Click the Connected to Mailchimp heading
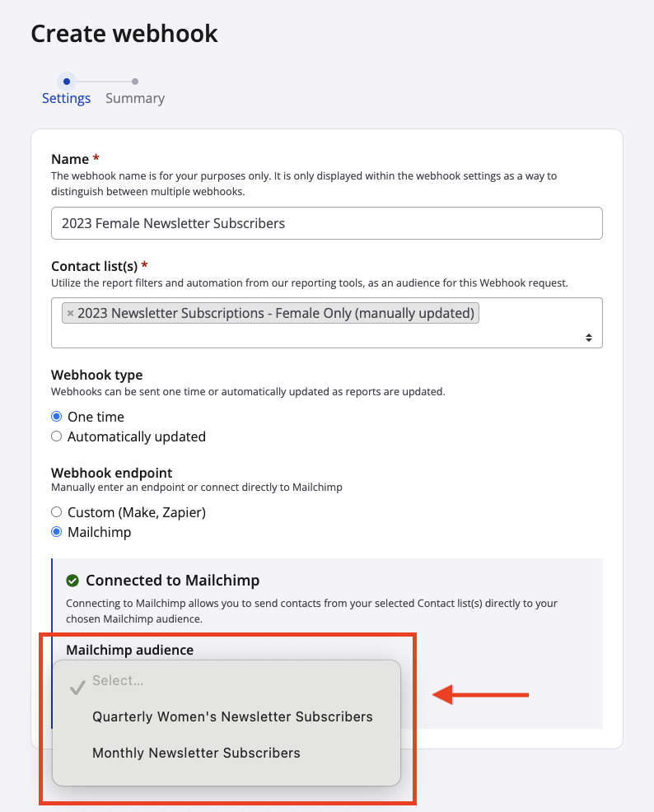This screenshot has height=812, width=654. point(172,581)
